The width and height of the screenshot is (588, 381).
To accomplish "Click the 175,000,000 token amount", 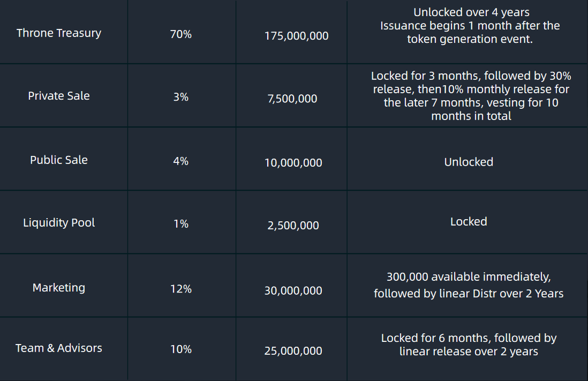I will 296,36.
